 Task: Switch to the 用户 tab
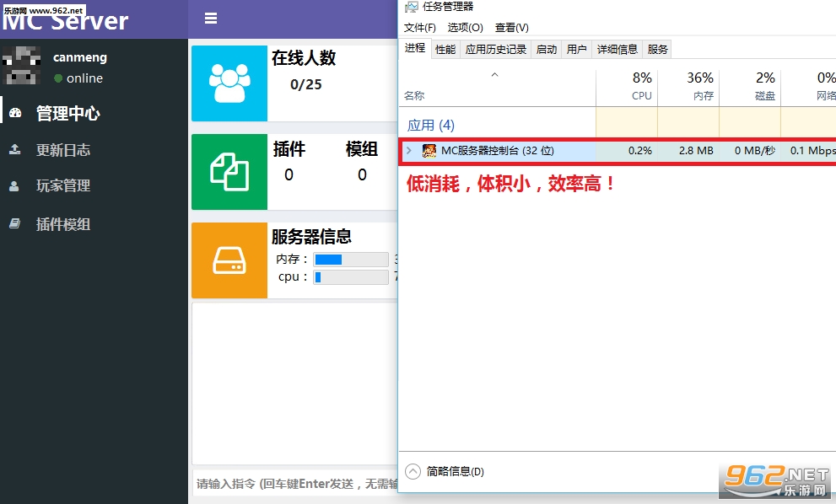[576, 50]
